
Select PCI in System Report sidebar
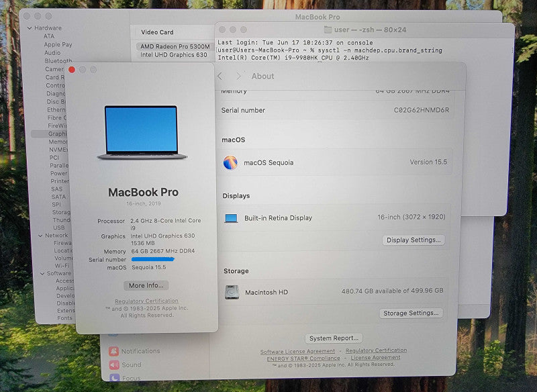click(54, 158)
